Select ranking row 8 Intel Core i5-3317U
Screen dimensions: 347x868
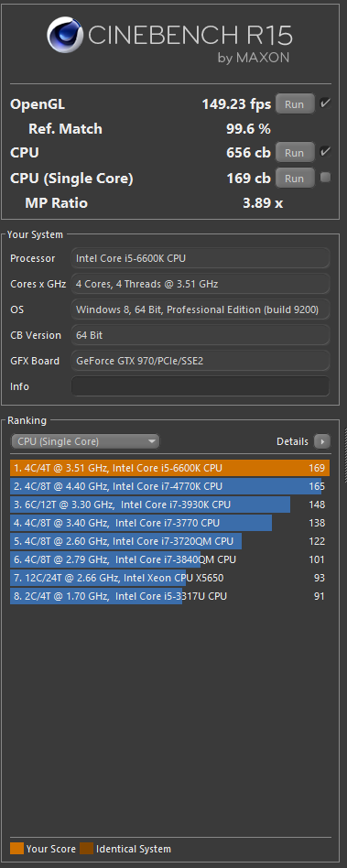(x=170, y=596)
